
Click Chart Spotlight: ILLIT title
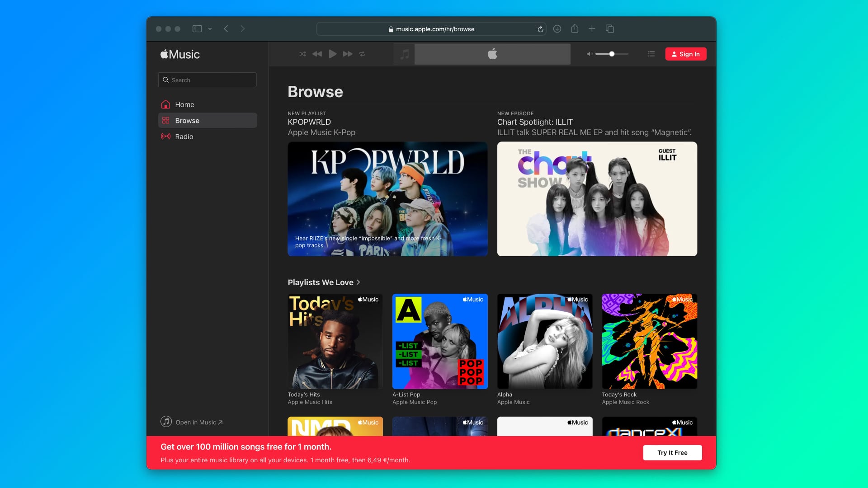535,122
